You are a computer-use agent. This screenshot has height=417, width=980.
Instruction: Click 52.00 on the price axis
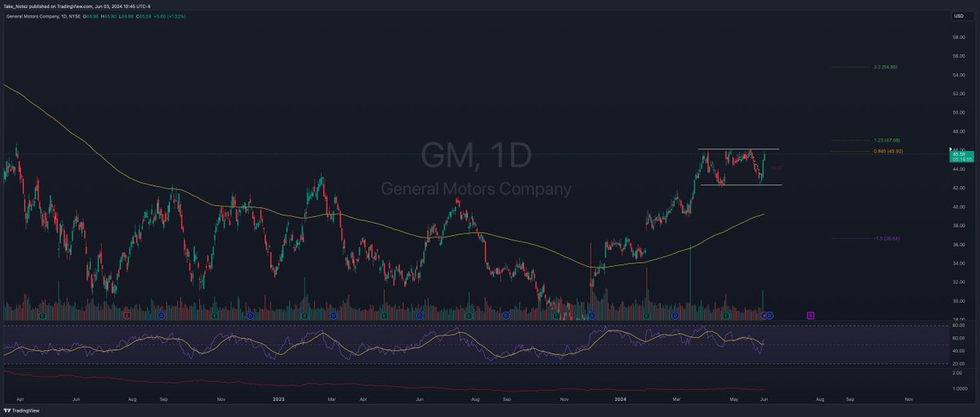(x=958, y=94)
